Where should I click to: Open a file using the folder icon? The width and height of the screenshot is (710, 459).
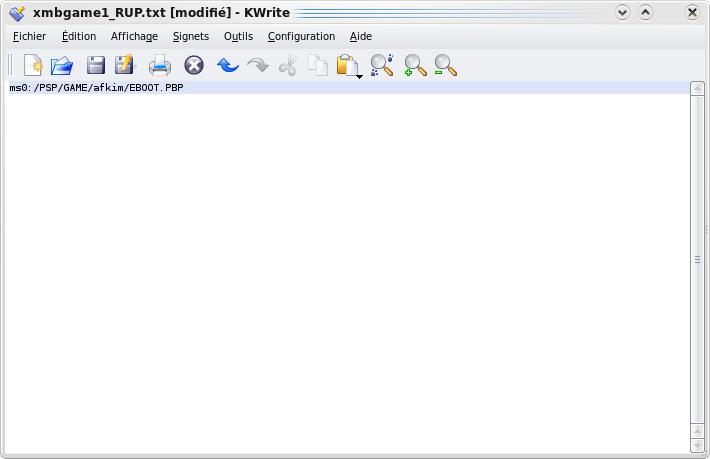(x=62, y=66)
